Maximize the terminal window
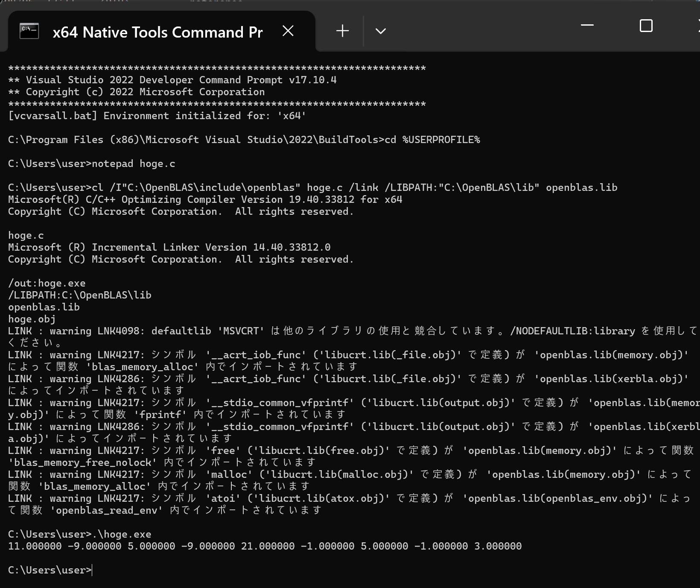The height and width of the screenshot is (588, 700). [646, 26]
